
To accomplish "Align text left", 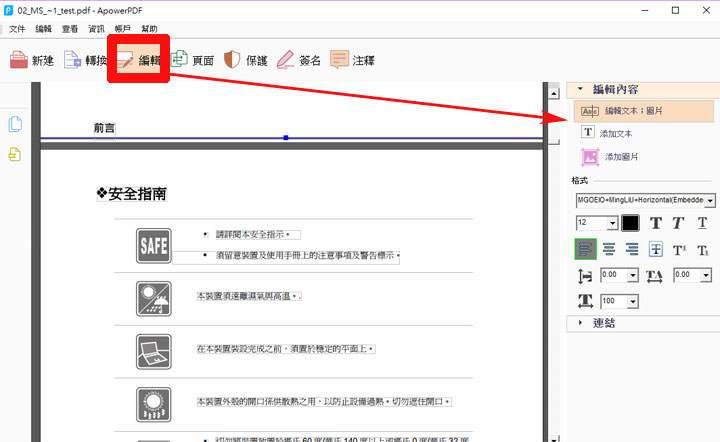I will [585, 249].
